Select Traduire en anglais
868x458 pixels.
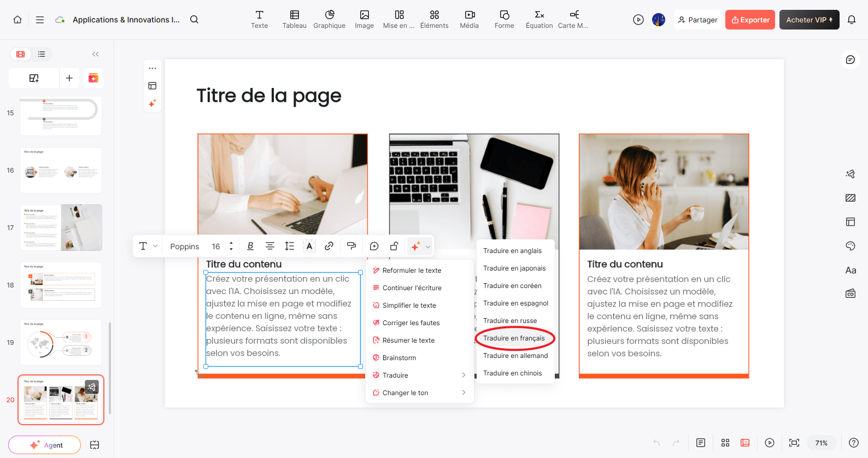[x=515, y=251]
